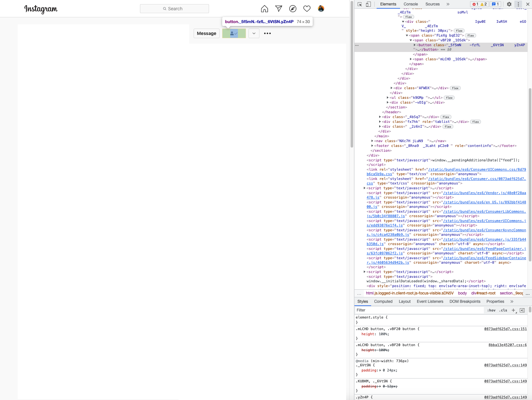Switch to Sources tab
This screenshot has width=532, height=400.
(x=432, y=4)
